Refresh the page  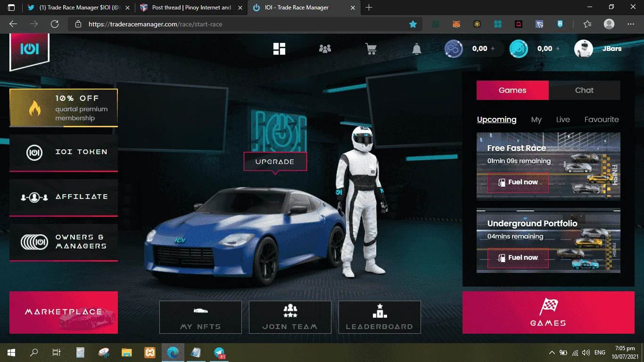(x=55, y=24)
